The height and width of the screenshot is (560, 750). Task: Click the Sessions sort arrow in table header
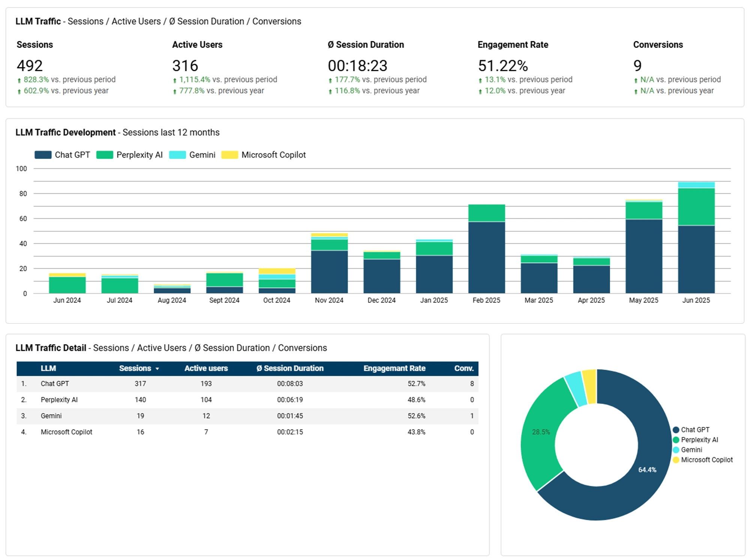(157, 369)
